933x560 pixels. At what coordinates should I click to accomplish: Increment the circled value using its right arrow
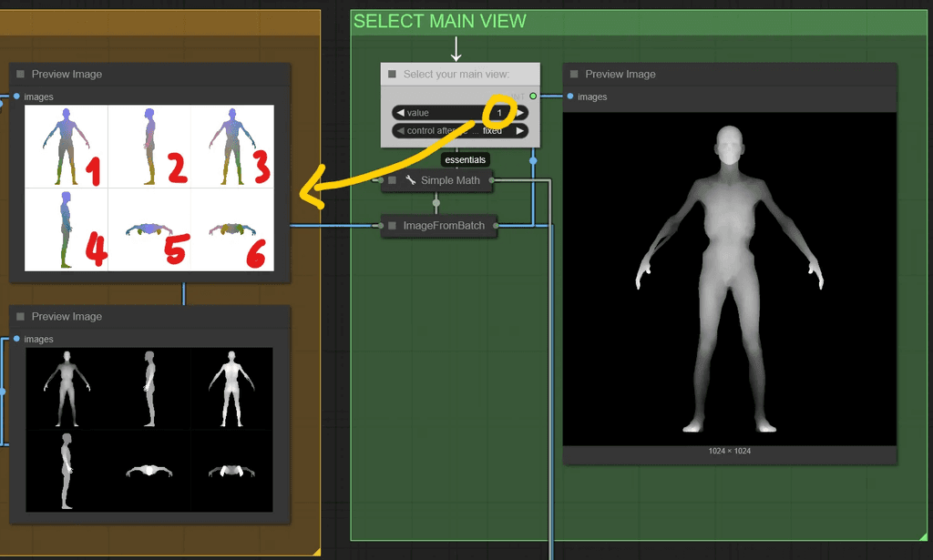coord(520,114)
